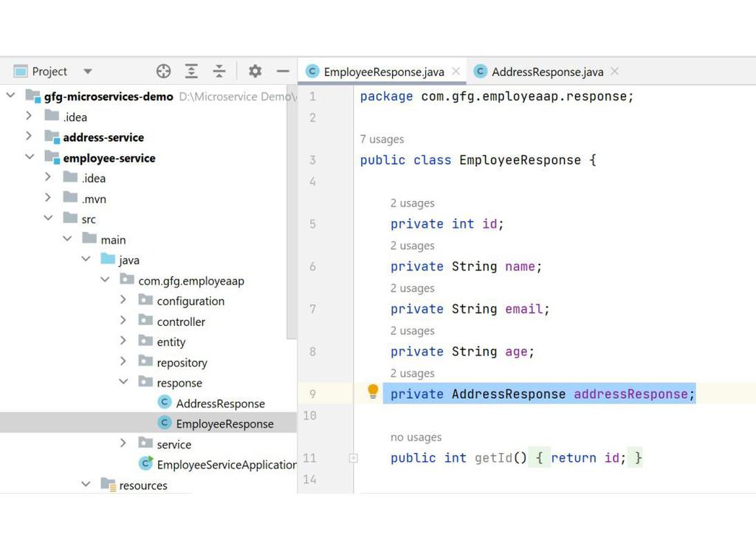Collapse the response package

[x=123, y=381]
